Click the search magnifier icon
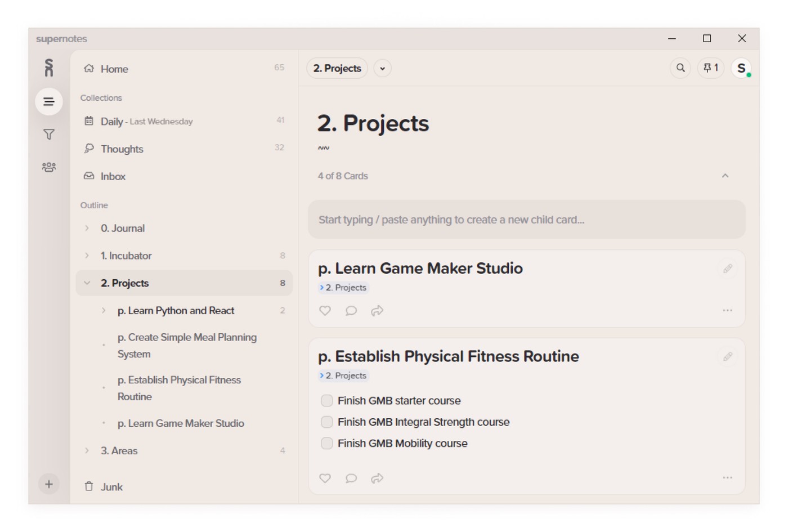The height and width of the screenshot is (532, 788). click(x=680, y=68)
